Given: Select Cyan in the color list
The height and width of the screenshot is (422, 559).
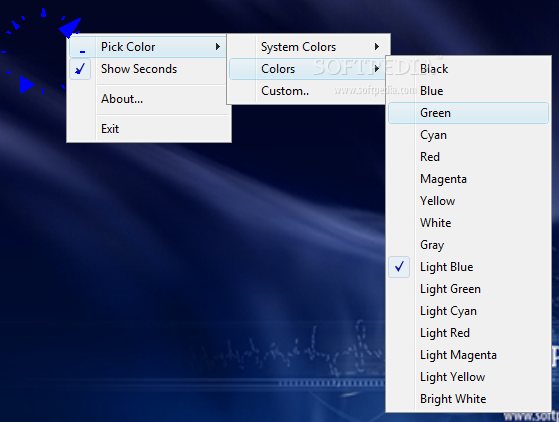Looking at the screenshot, I should coord(468,135).
